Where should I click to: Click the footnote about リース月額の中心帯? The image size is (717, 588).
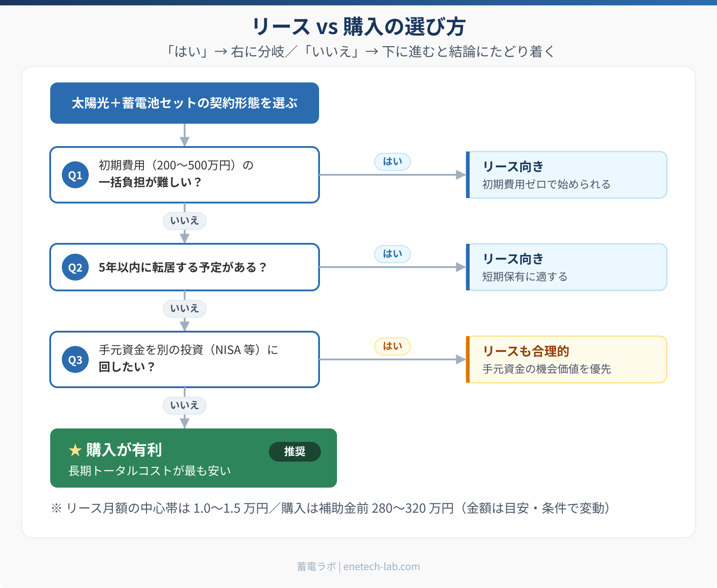331,508
